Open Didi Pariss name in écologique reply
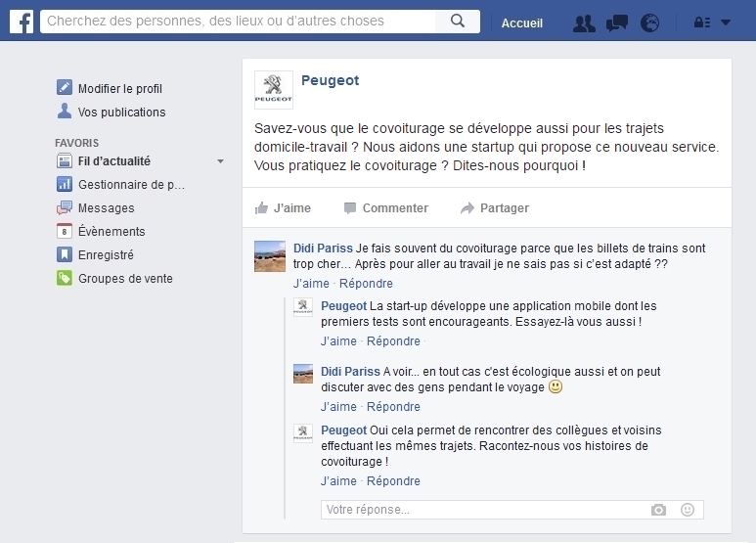Image resolution: width=756 pixels, height=543 pixels. point(350,372)
